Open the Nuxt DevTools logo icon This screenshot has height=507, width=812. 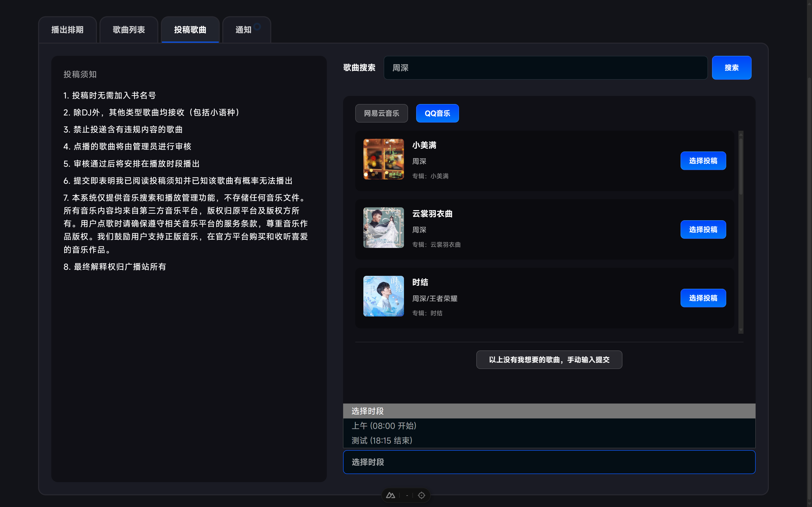[391, 495]
